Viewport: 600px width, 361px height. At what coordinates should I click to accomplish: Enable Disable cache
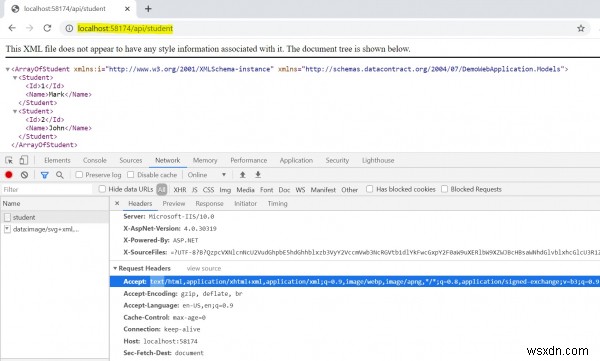pyautogui.click(x=130, y=175)
